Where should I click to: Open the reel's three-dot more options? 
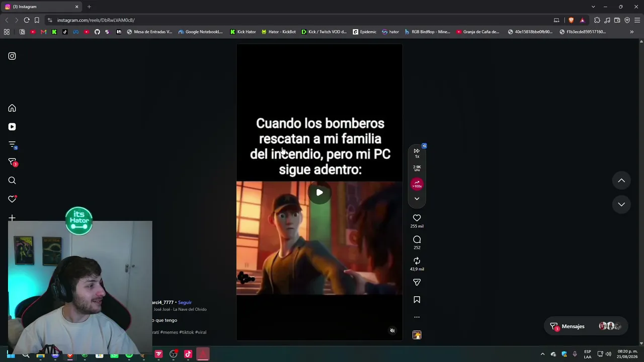(417, 317)
